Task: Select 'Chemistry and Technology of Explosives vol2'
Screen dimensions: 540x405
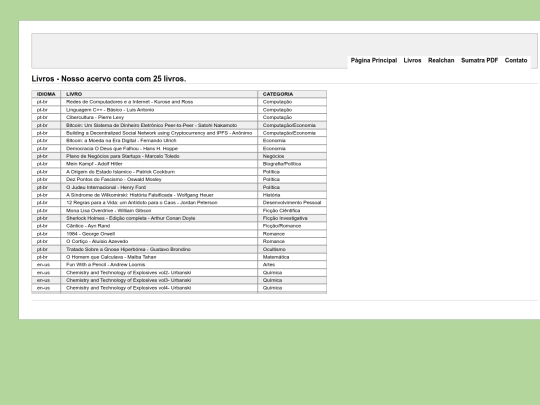Action: pyautogui.click(x=128, y=273)
